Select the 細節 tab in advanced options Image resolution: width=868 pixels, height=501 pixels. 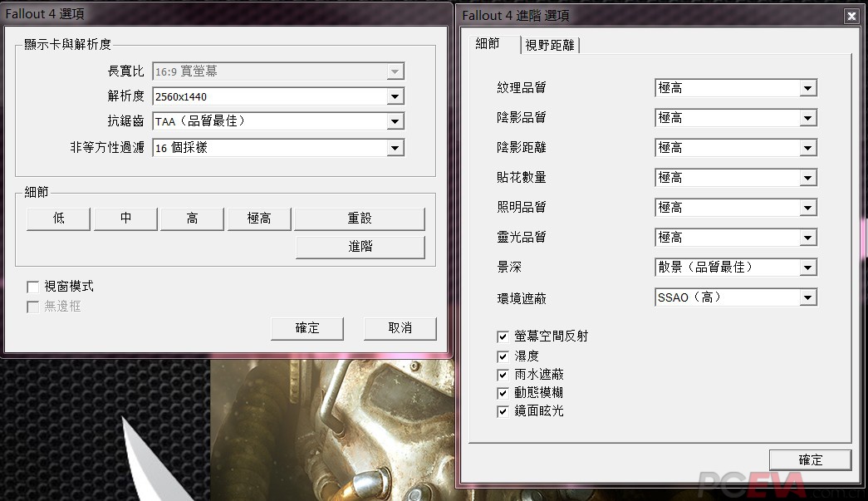pyautogui.click(x=493, y=44)
